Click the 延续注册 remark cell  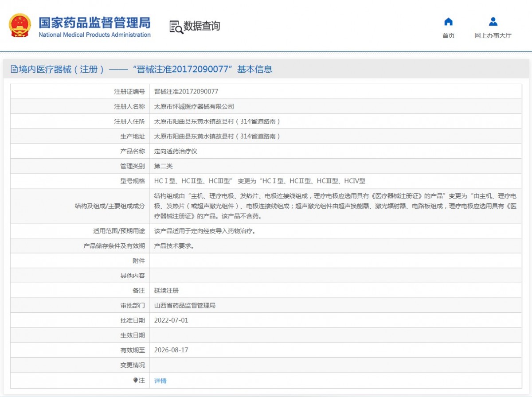[x=166, y=291]
